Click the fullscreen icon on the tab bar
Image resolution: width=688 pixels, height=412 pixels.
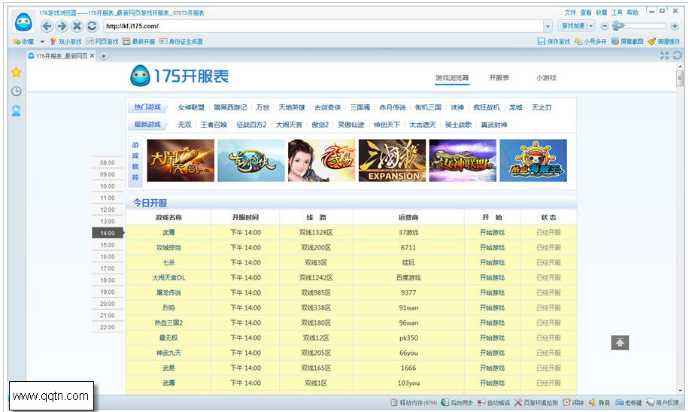tap(664, 55)
